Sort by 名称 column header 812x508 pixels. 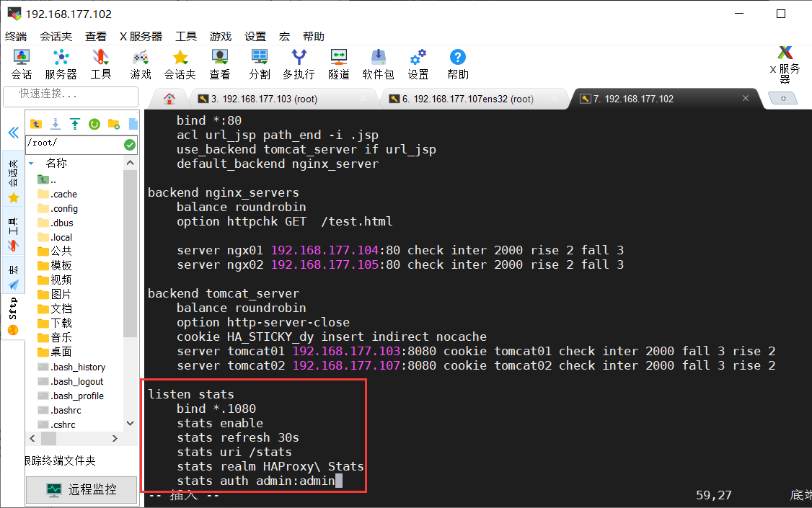coord(56,164)
